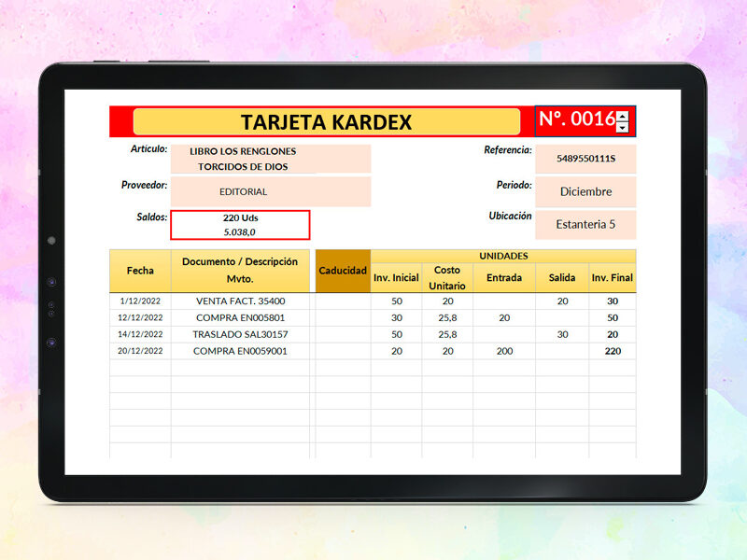This screenshot has width=747, height=560.
Task: Select the UNIDADES group header
Action: (503, 256)
